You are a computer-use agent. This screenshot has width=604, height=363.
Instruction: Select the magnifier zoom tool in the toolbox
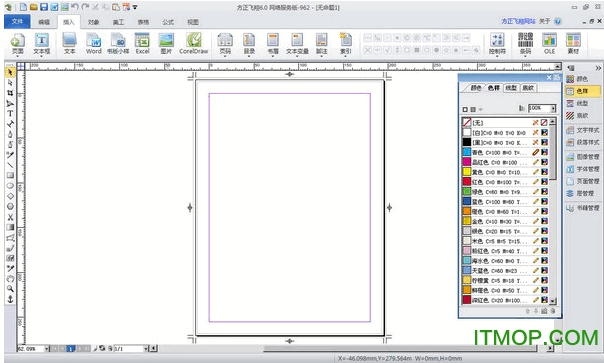coord(10,289)
